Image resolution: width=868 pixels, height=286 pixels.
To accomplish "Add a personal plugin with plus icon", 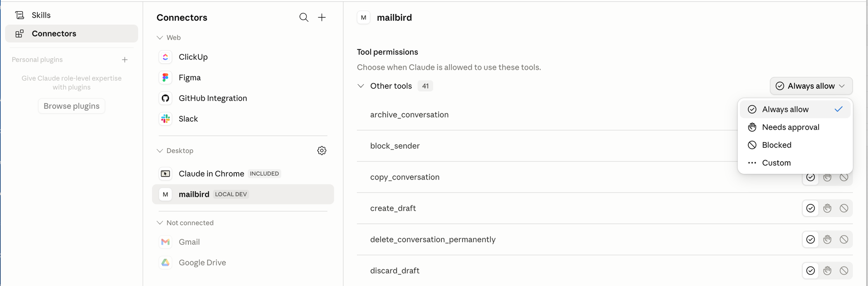I will click(125, 60).
